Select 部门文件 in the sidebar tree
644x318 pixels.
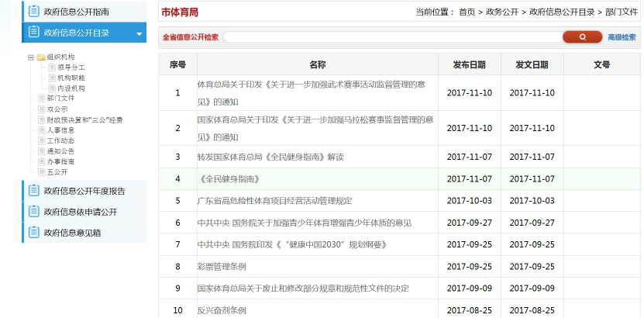[60, 99]
